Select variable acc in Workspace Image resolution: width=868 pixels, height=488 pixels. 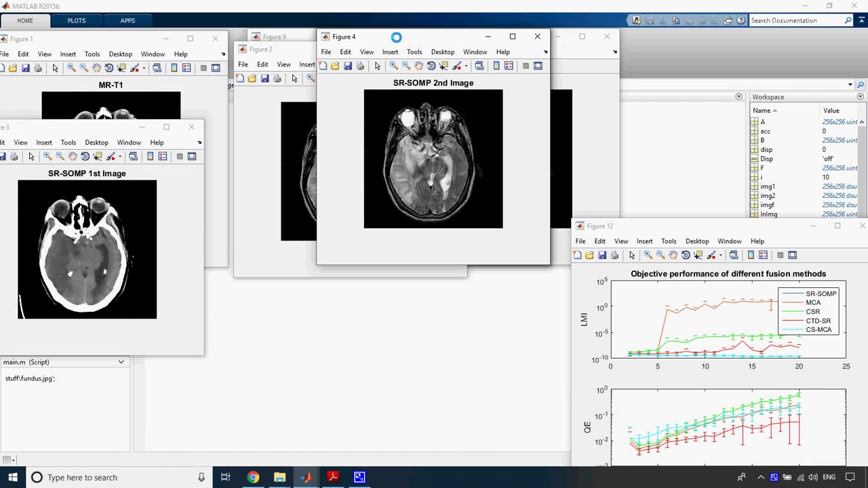pos(765,131)
